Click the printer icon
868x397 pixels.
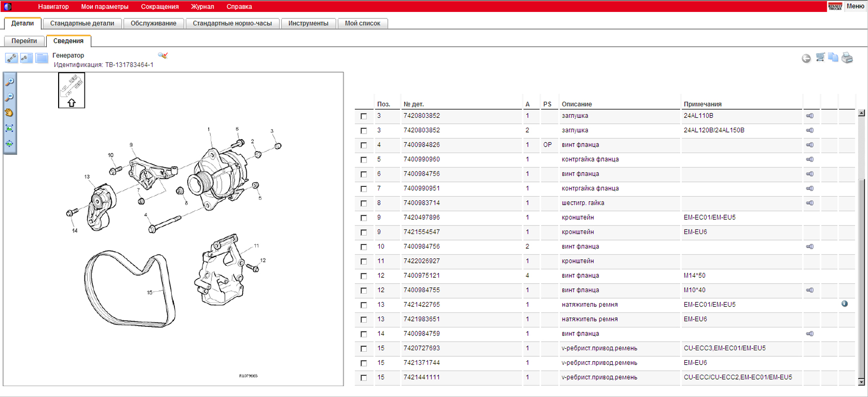[x=848, y=58]
